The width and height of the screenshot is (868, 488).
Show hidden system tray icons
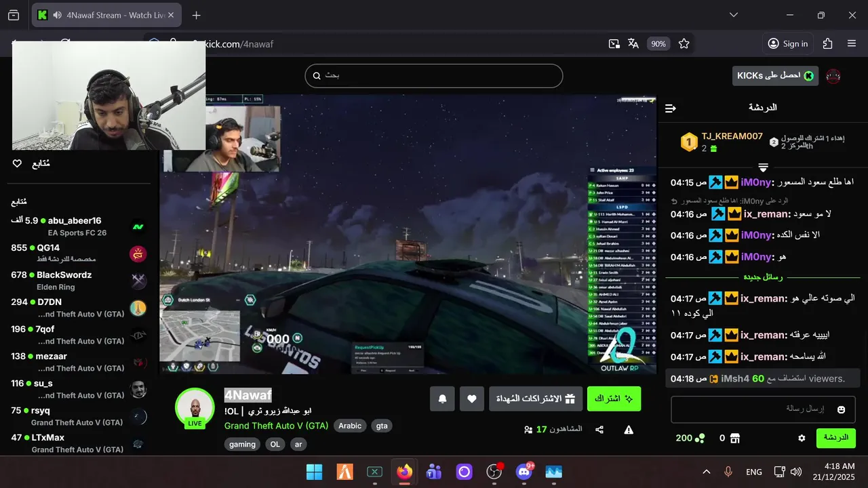click(x=706, y=472)
